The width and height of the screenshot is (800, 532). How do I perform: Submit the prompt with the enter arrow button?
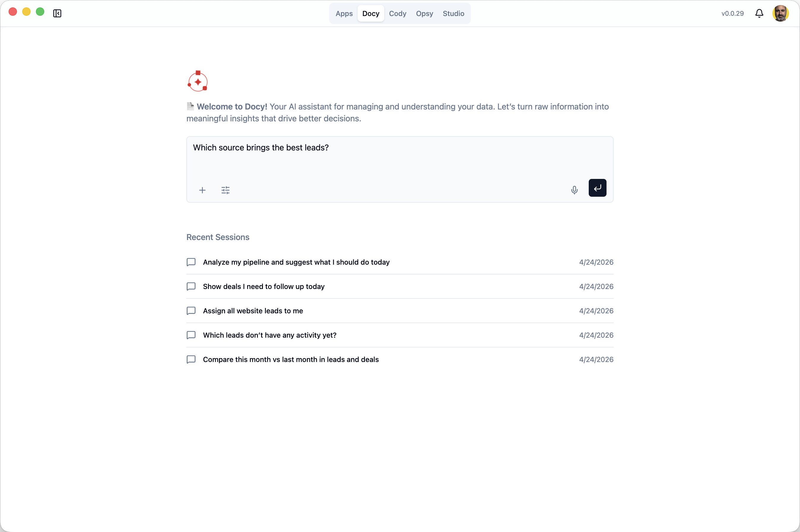[x=597, y=188]
